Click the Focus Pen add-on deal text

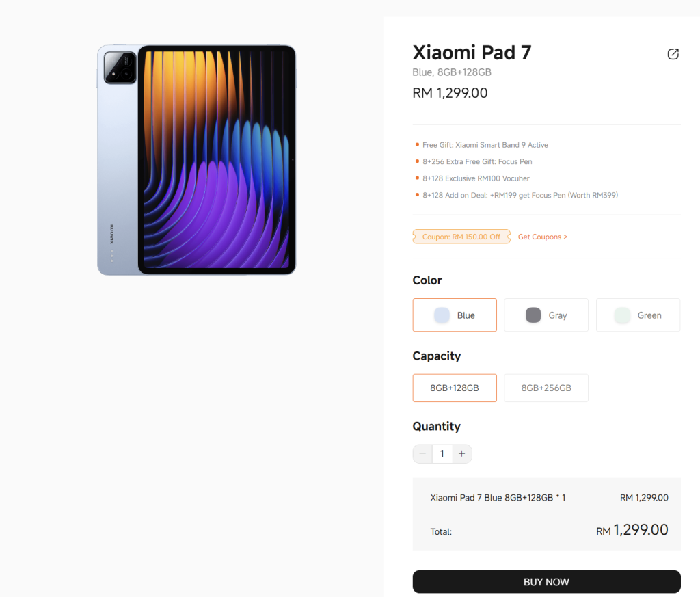pyautogui.click(x=520, y=195)
